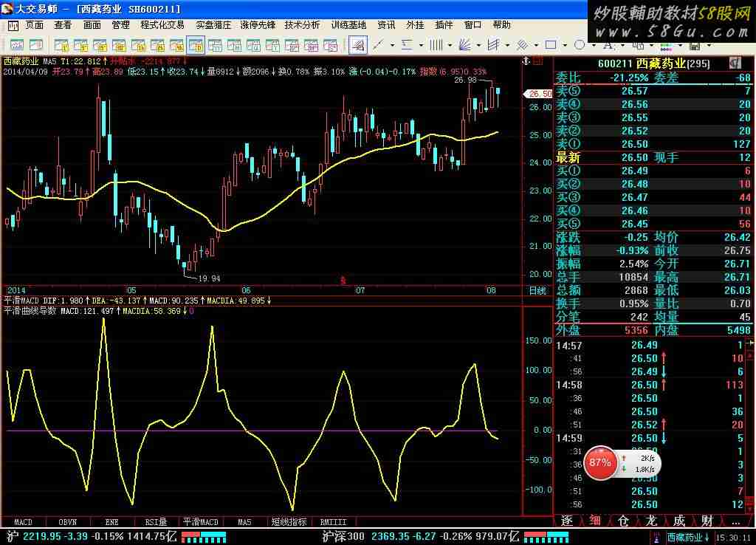Select the diagonal hatch lines tool
Screen dimensions: 756x545
522,45
